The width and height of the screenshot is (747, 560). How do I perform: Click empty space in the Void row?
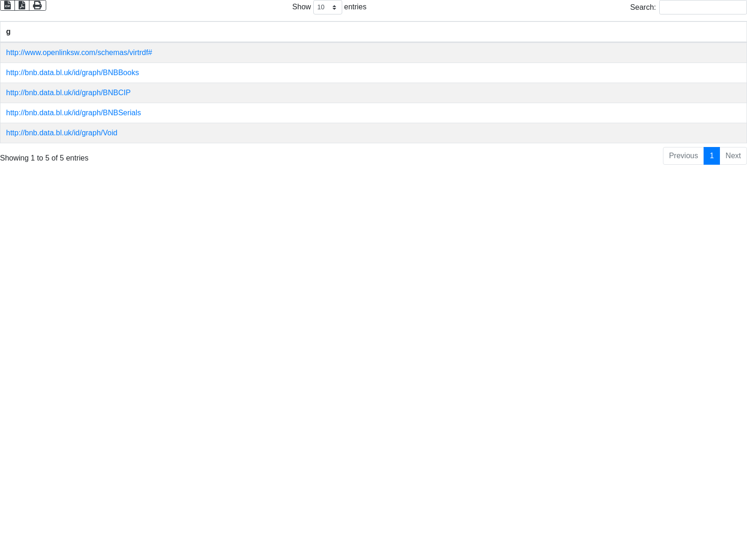point(420,133)
